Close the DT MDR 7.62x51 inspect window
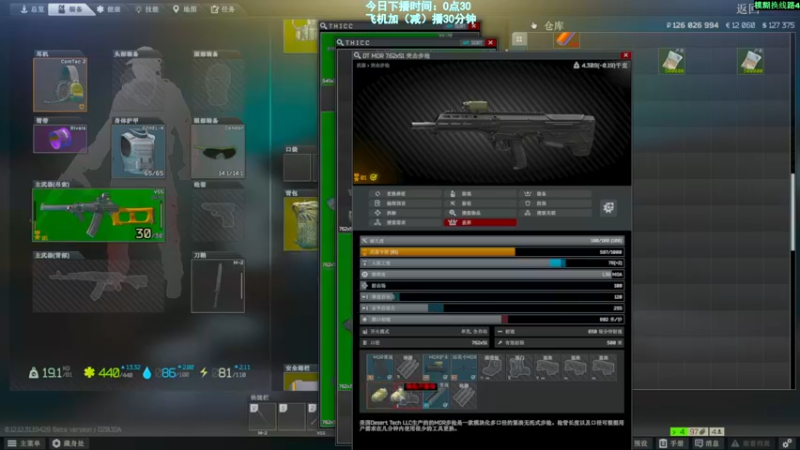The image size is (800, 450). (x=626, y=55)
